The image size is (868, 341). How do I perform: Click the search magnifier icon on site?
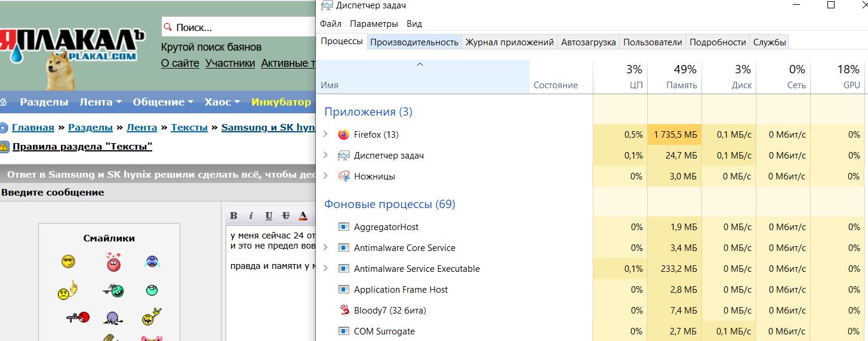pyautogui.click(x=168, y=27)
